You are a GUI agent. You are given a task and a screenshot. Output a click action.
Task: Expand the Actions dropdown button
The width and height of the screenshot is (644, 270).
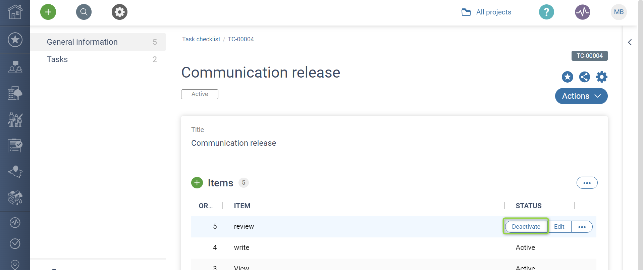pos(581,96)
